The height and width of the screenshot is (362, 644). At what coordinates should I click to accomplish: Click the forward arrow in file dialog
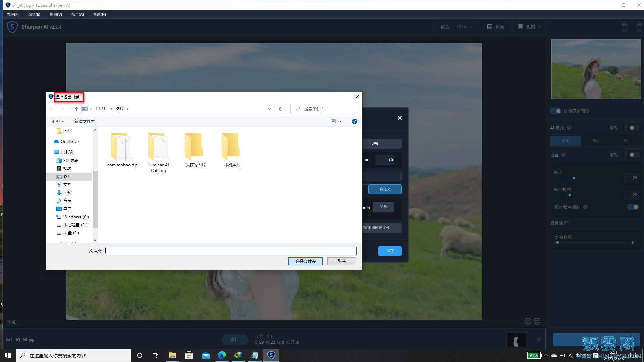(62, 109)
